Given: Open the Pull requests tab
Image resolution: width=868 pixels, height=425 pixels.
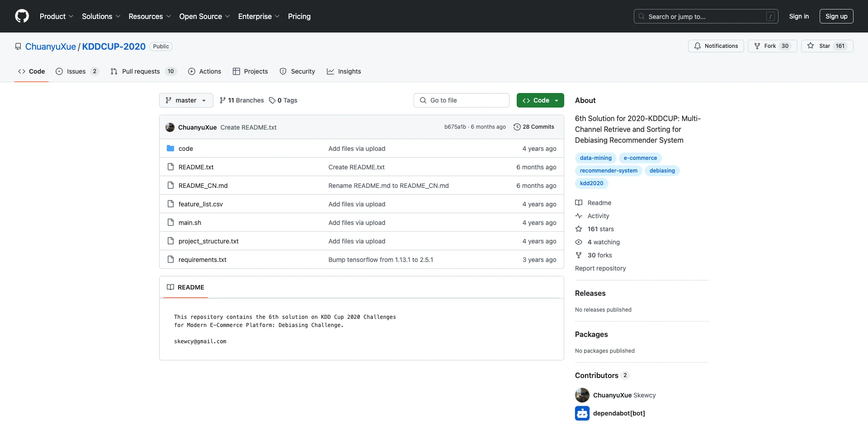Looking at the screenshot, I should [x=143, y=71].
